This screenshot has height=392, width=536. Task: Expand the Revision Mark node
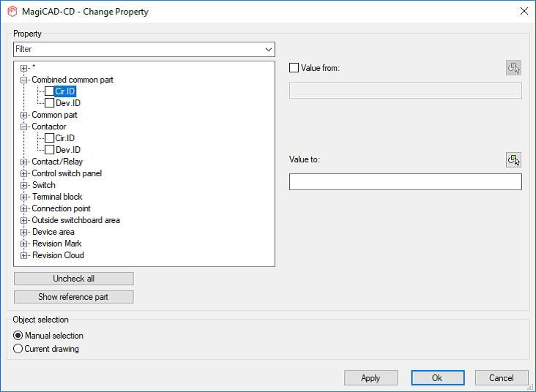pyautogui.click(x=23, y=244)
